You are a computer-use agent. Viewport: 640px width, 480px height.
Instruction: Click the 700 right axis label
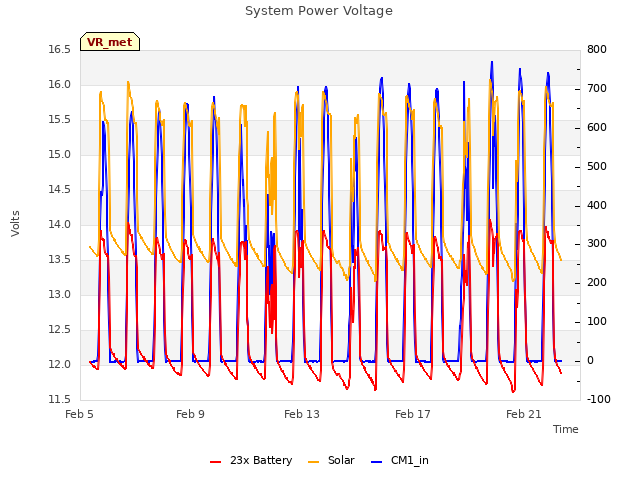pos(597,89)
